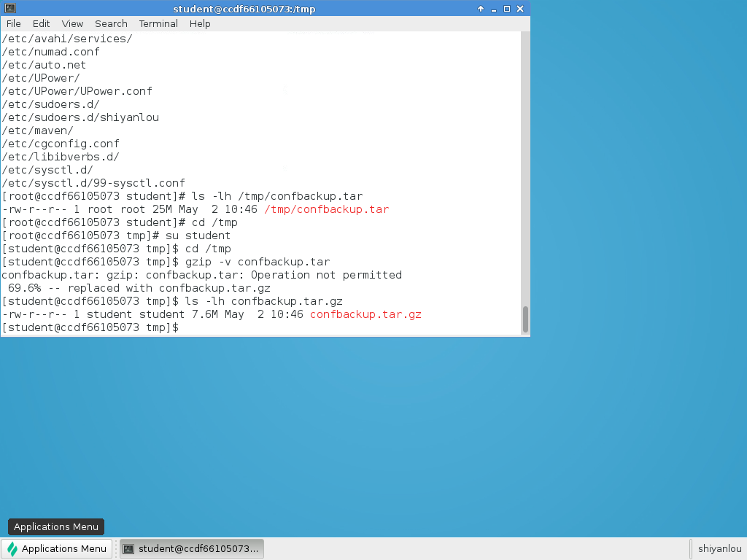
Task: Click the terminal window icon in title bar
Action: coord(8,9)
